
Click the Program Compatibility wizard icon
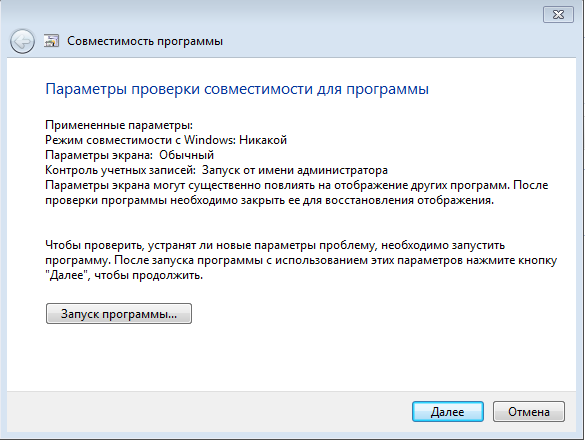point(51,41)
